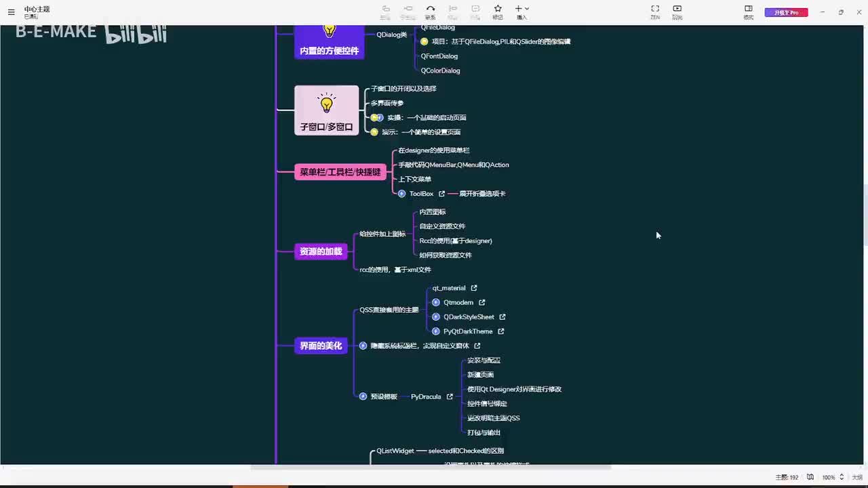Click the yellow marker beside 项目：基于QFileDialog
This screenshot has width=868, height=488.
coord(425,41)
